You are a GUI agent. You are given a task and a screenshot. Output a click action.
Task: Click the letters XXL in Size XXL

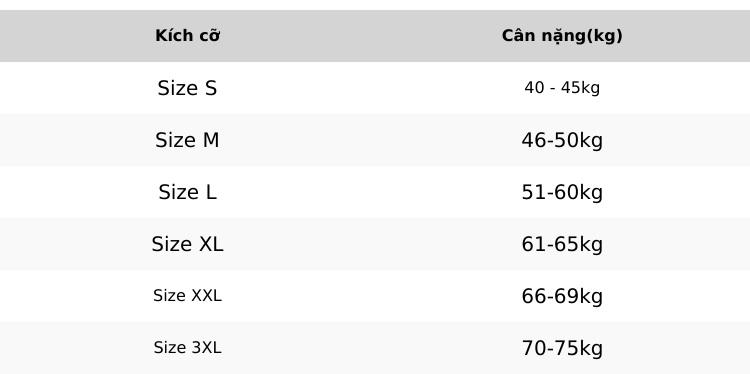(x=207, y=296)
